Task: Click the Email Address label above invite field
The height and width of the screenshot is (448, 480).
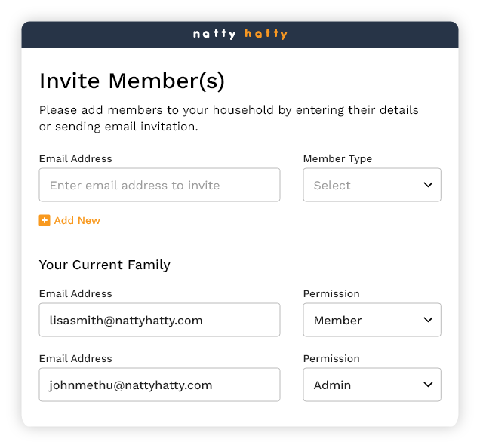Action: pyautogui.click(x=75, y=158)
